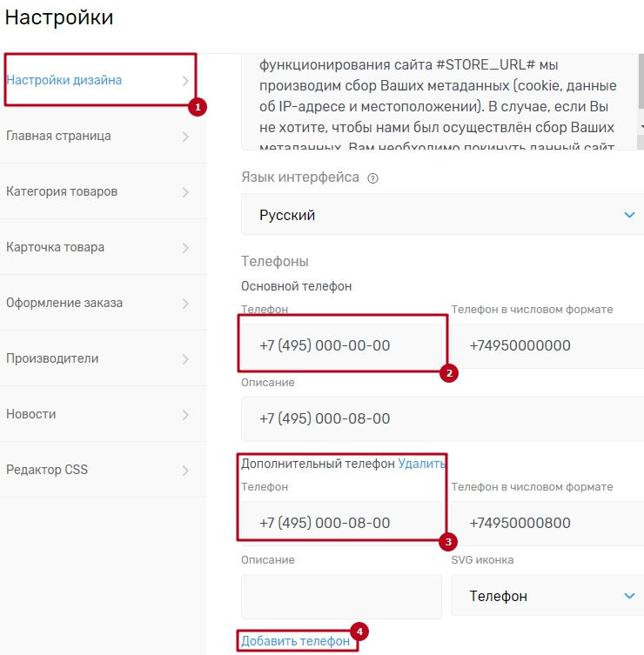Click the empty Описание field of additional phone
Image resolution: width=644 pixels, height=655 pixels.
341,596
